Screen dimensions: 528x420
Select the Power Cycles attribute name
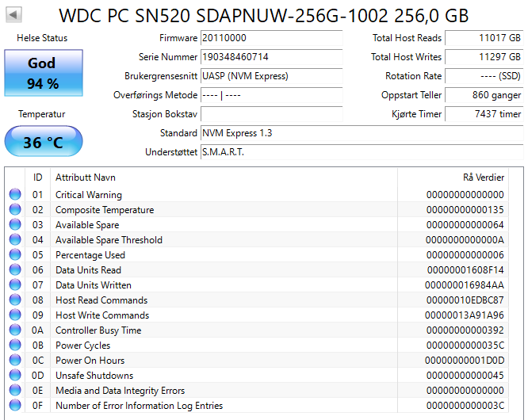point(82,346)
